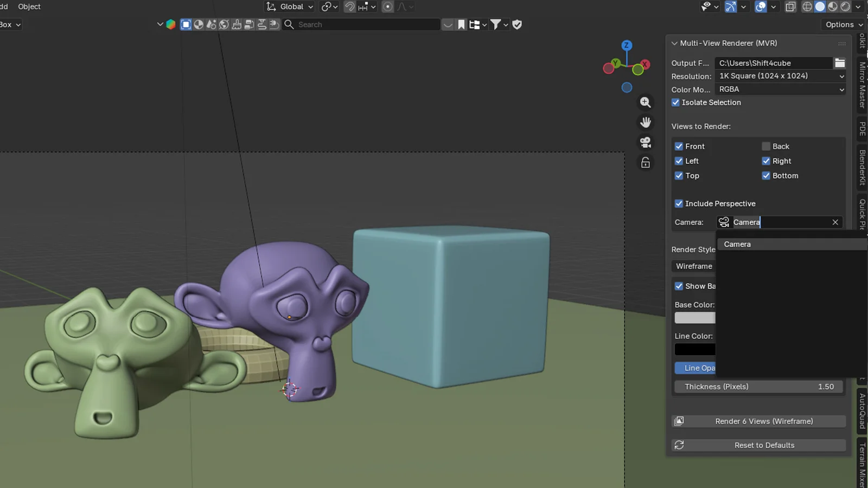Screen dimensions: 868x488
Task: Click the folder icon beside Output path
Action: pos(840,63)
